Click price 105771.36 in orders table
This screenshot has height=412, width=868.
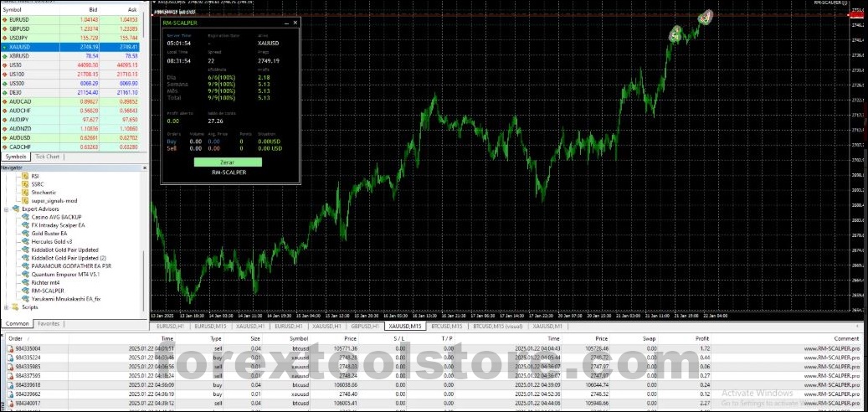pyautogui.click(x=347, y=348)
